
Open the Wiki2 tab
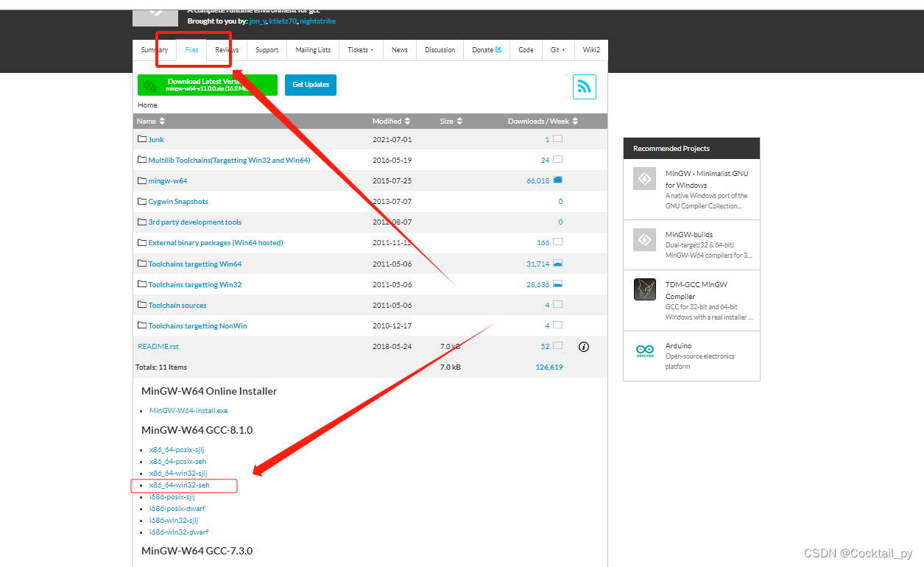[591, 50]
